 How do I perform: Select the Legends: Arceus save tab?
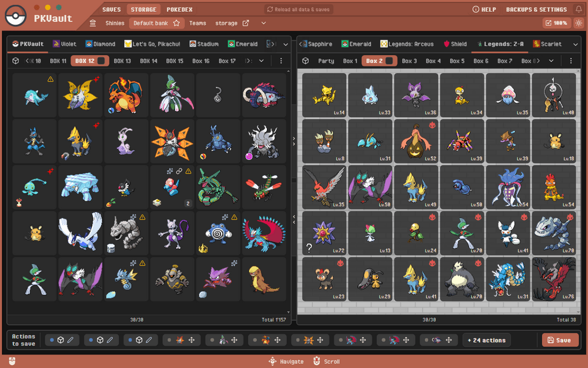[407, 44]
